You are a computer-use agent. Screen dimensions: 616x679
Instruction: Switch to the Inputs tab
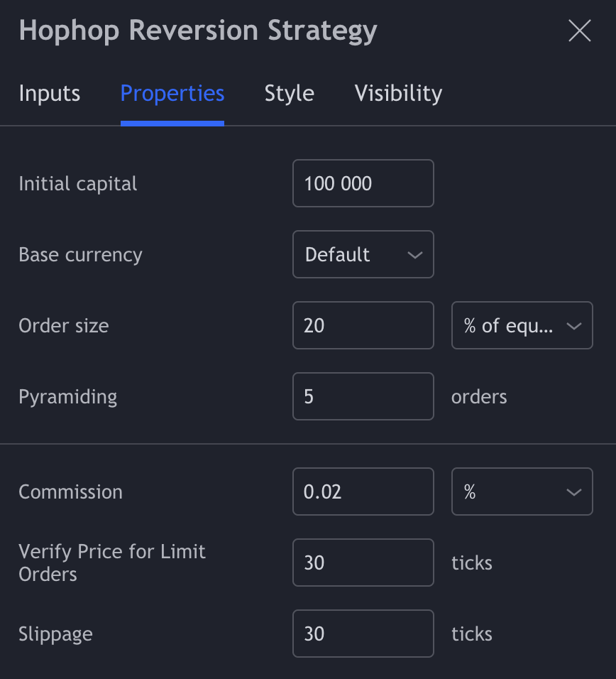[49, 93]
